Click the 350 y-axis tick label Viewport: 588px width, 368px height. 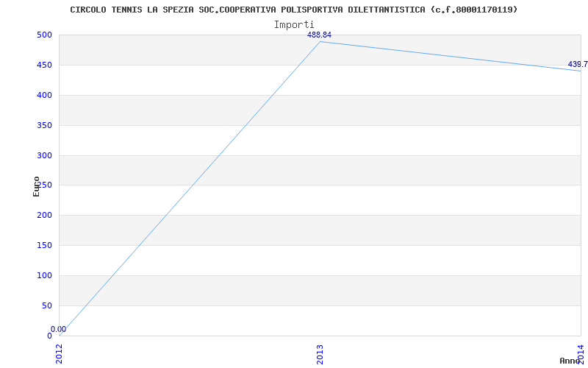(44, 125)
